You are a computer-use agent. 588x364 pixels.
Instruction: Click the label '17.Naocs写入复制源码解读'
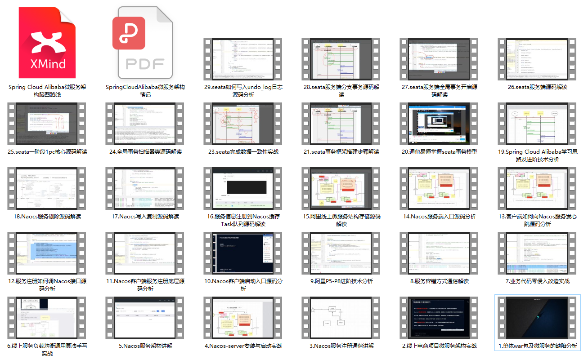[145, 217]
